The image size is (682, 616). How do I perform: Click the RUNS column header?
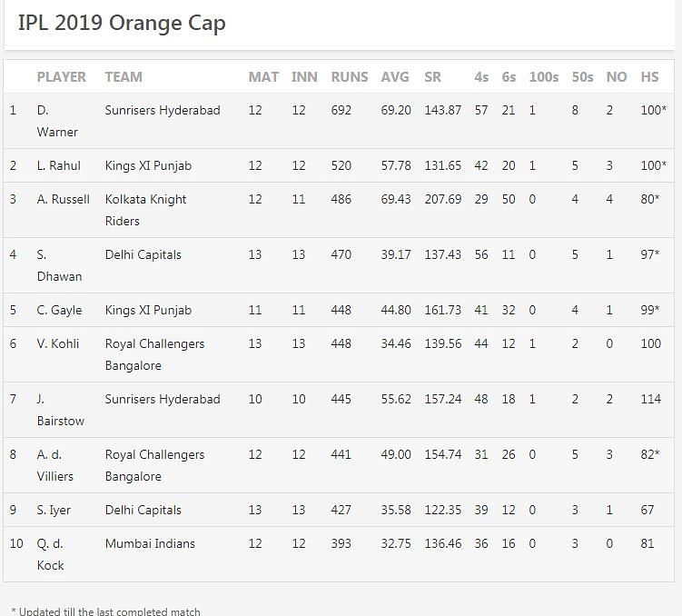pyautogui.click(x=349, y=77)
